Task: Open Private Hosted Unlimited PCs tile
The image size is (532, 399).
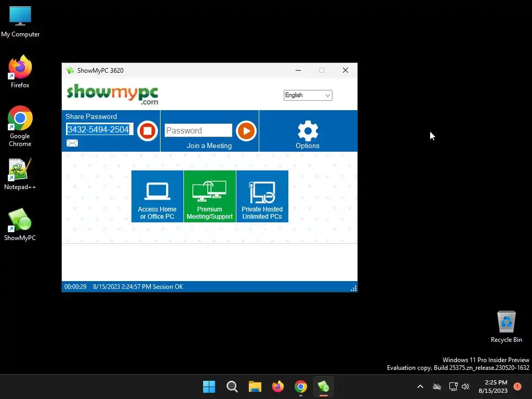Action: (262, 196)
